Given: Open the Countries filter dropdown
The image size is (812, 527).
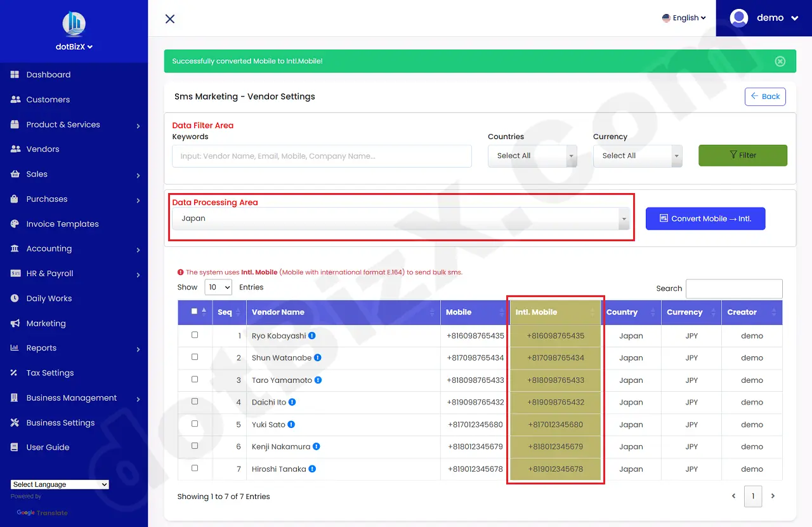Looking at the screenshot, I should point(532,156).
